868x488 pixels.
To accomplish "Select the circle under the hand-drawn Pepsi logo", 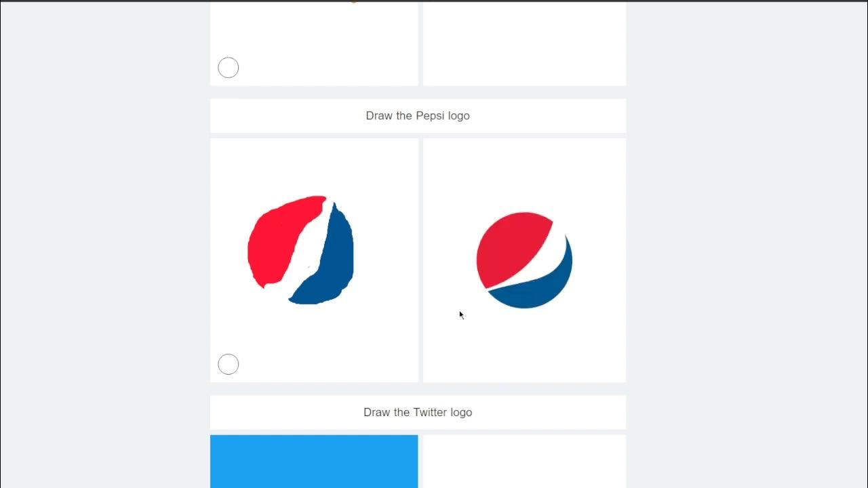I will click(x=229, y=365).
